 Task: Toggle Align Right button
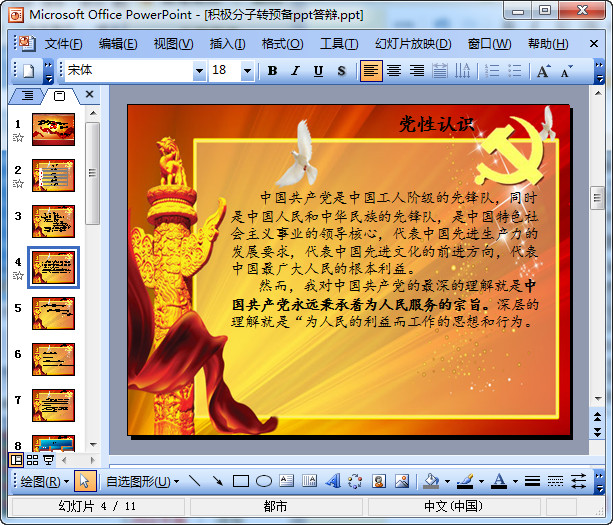coord(417,71)
